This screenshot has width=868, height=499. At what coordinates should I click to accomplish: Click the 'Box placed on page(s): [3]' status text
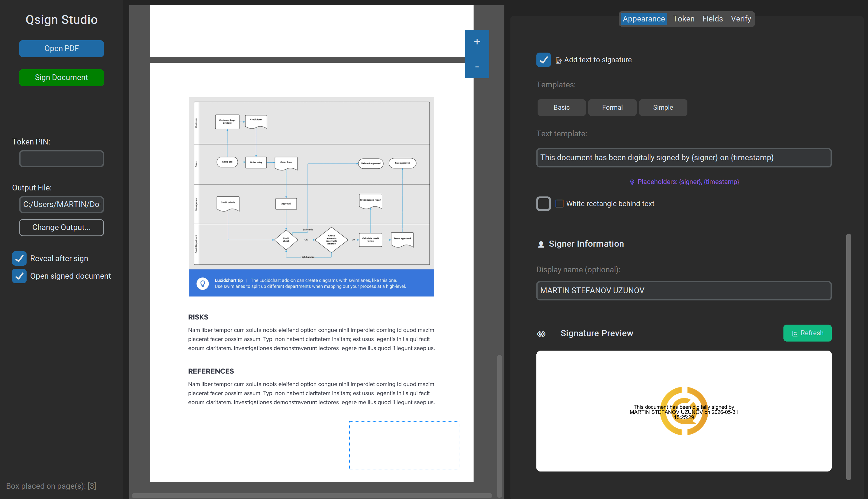pyautogui.click(x=51, y=486)
